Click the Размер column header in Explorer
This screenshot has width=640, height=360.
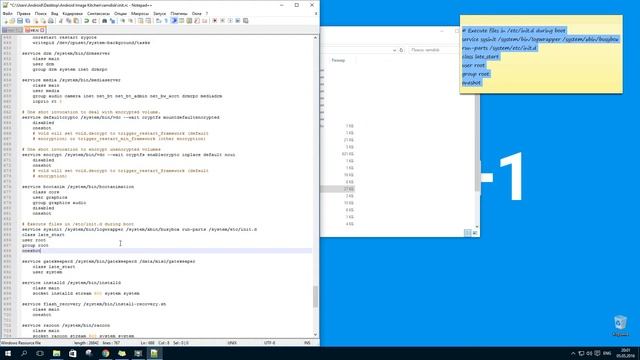click(x=338, y=60)
